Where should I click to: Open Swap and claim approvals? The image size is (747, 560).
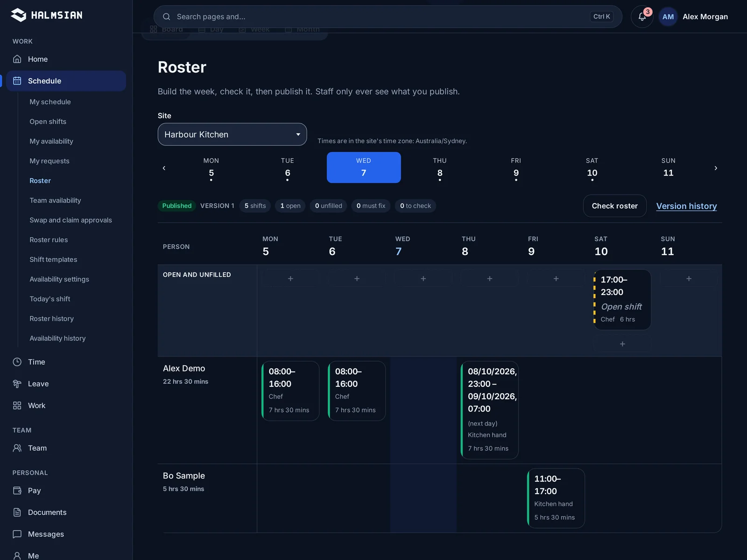click(70, 220)
